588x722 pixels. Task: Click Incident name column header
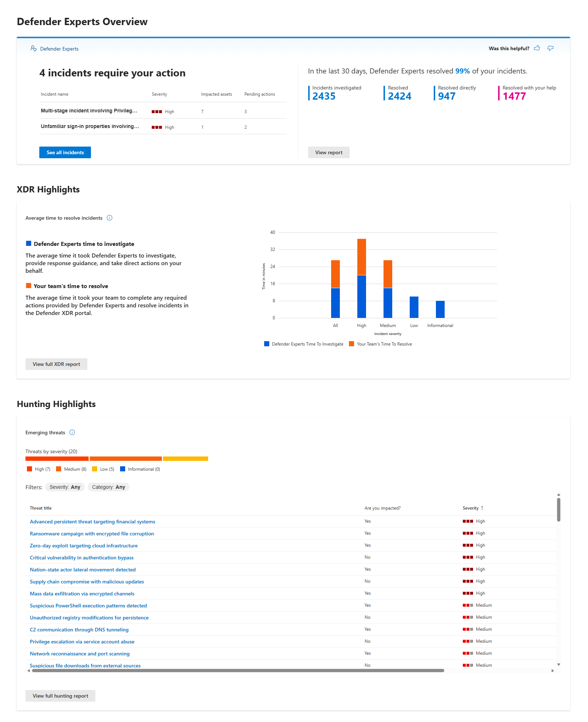point(55,94)
